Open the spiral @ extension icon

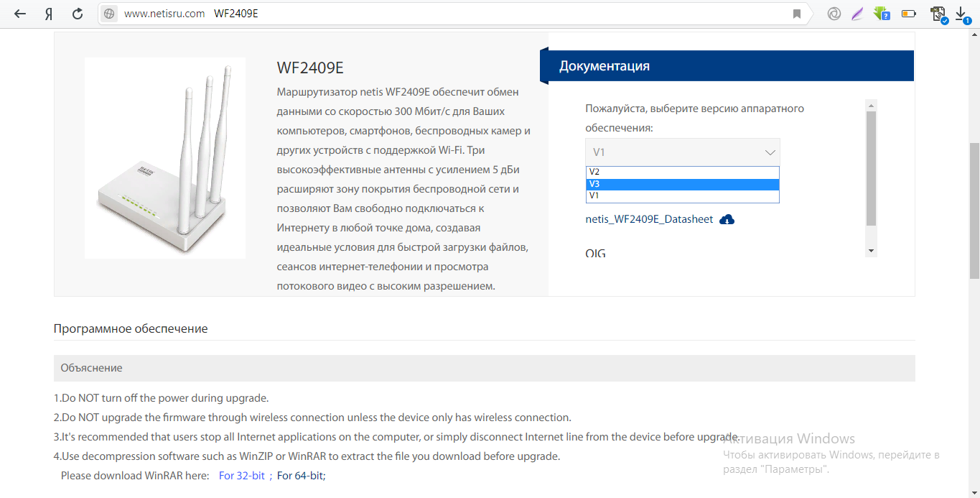point(834,14)
